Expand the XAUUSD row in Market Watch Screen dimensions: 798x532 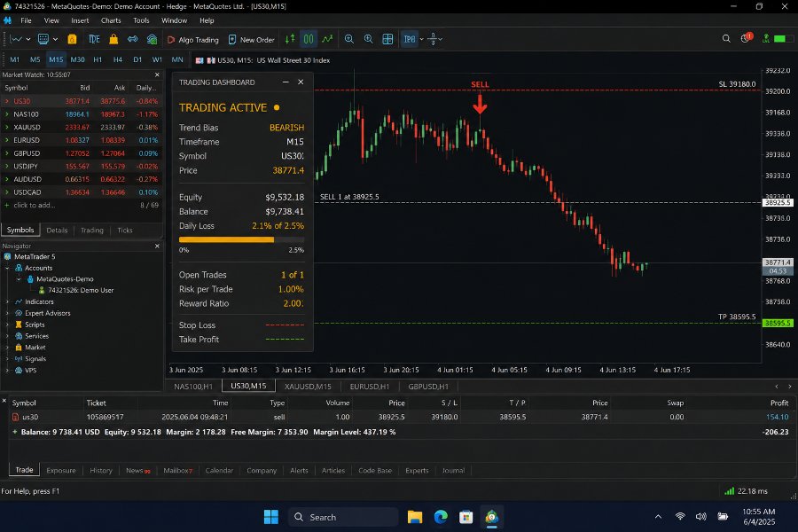pyautogui.click(x=6, y=128)
